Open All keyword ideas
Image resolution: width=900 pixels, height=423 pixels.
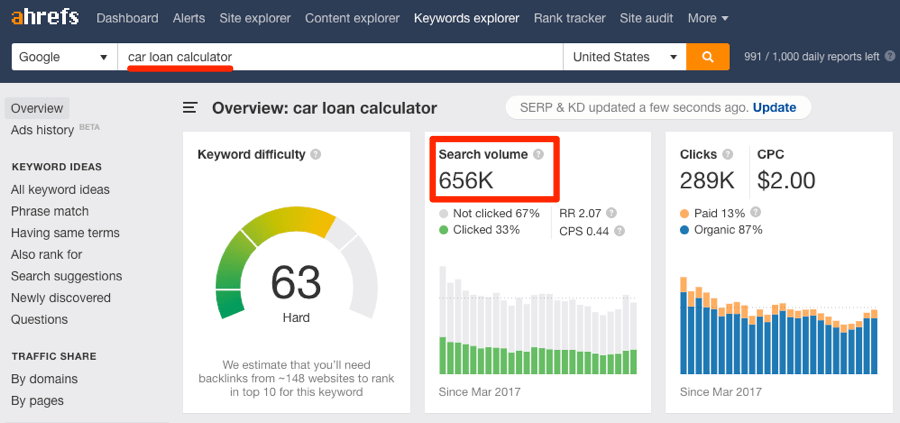60,189
